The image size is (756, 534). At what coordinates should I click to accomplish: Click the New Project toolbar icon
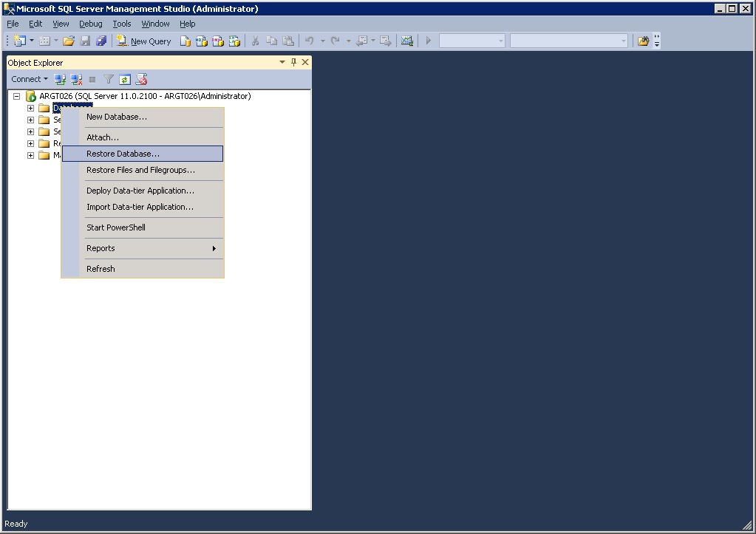19,41
